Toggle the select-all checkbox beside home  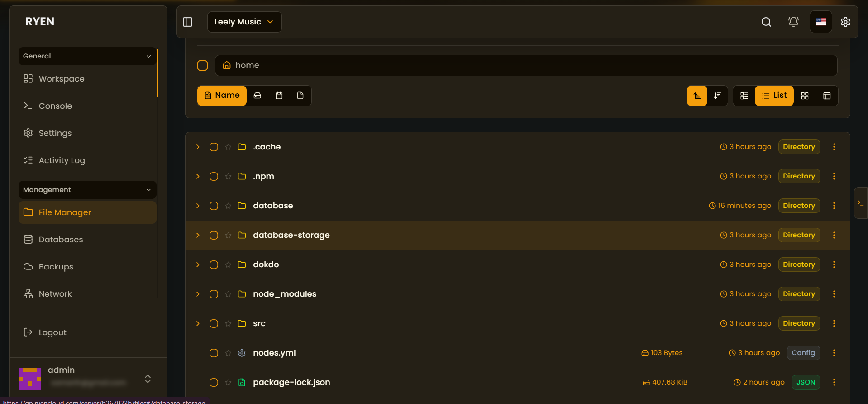[x=202, y=65]
